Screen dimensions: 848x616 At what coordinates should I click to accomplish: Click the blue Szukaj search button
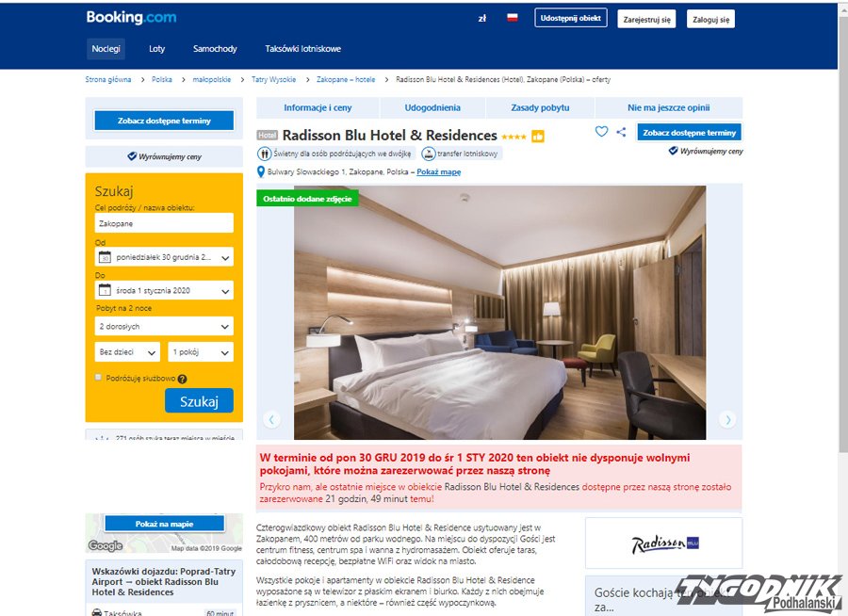coord(199,401)
